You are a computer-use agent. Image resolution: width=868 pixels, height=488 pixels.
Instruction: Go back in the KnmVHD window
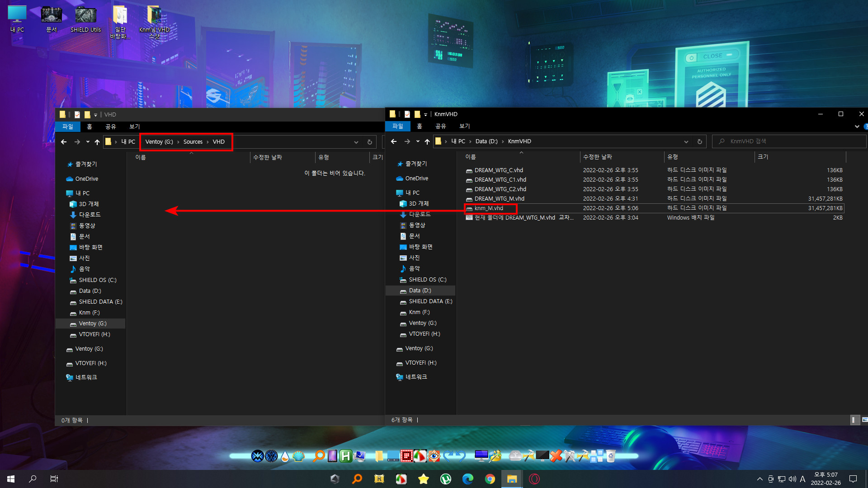[394, 141]
